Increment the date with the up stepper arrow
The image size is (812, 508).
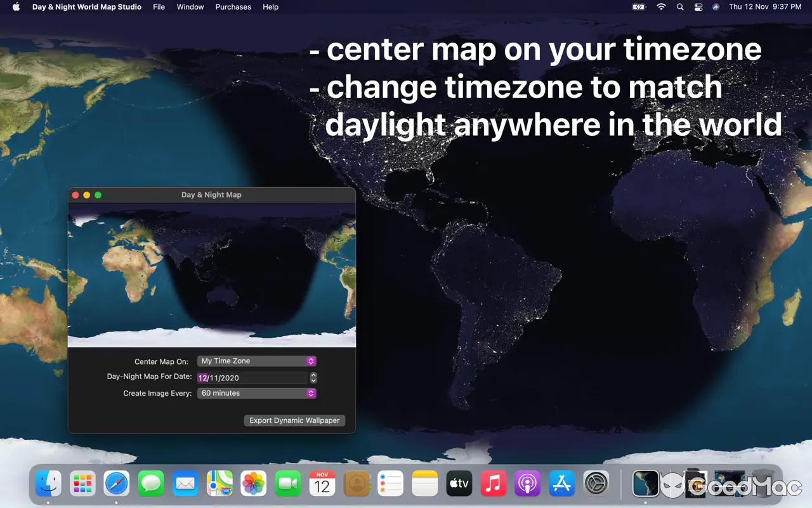313,375
